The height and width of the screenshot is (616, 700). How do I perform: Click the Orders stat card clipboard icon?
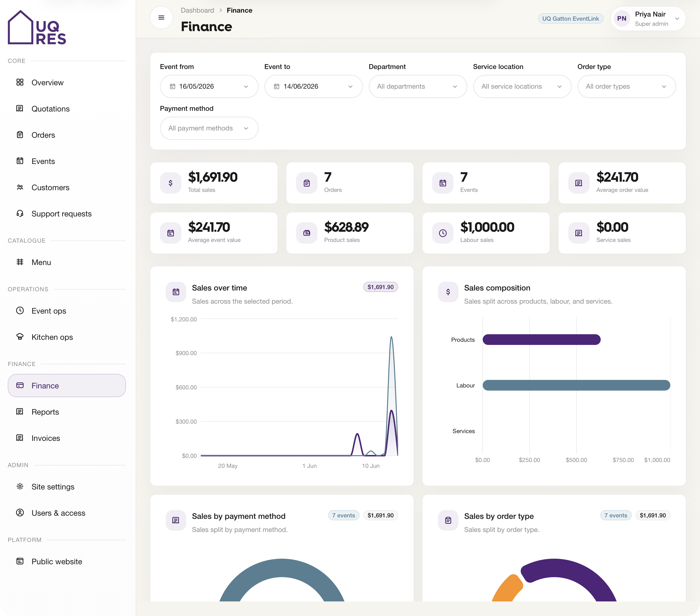[307, 183]
